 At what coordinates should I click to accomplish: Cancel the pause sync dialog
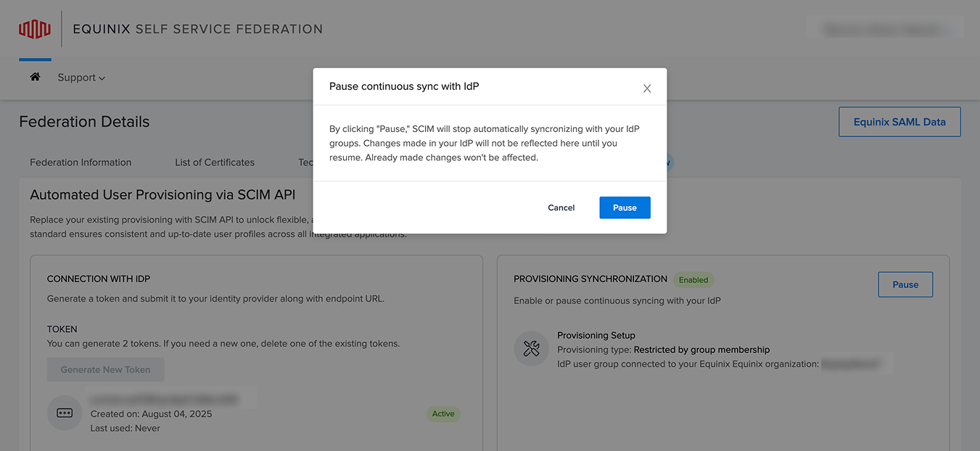point(561,207)
